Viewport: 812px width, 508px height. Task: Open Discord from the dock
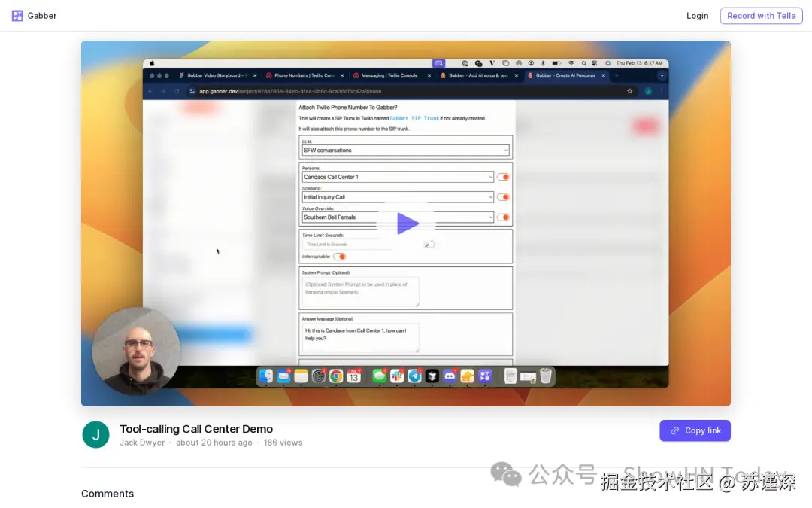[x=450, y=376]
